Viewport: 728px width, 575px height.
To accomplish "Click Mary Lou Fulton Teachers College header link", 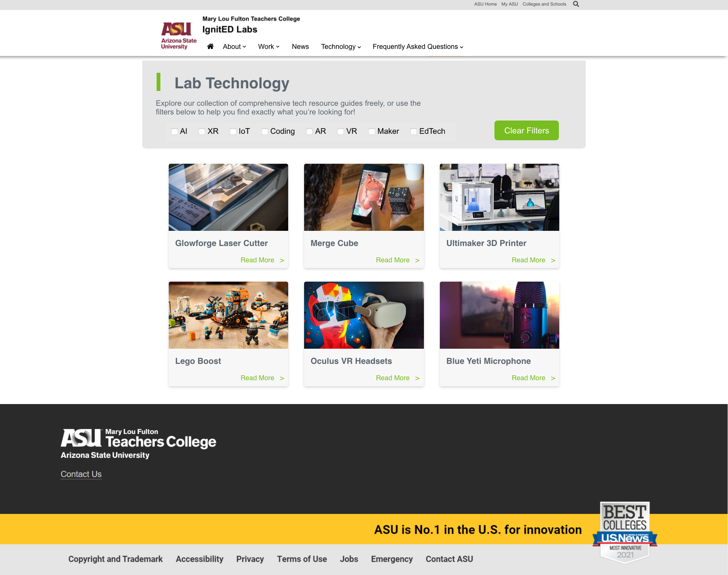I will (x=251, y=19).
